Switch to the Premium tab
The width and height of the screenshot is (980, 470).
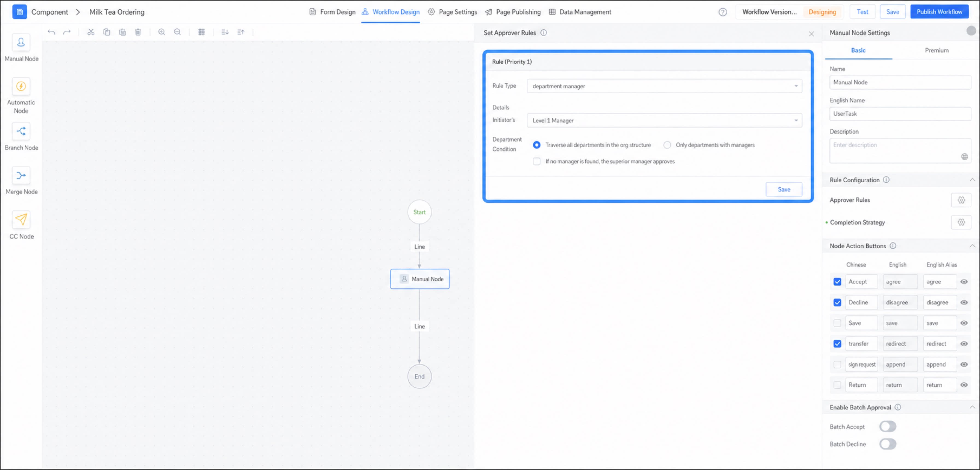coord(936,50)
